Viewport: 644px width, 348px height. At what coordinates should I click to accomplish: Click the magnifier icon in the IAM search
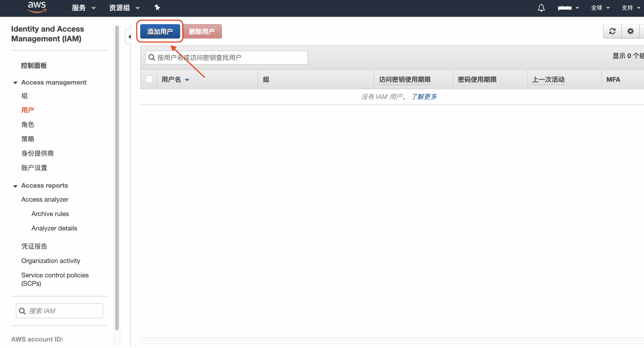(22, 311)
